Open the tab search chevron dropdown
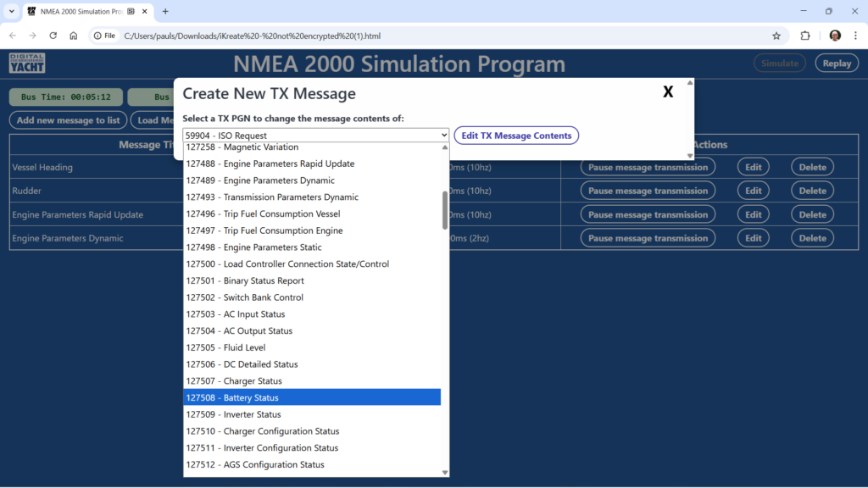 [x=12, y=11]
